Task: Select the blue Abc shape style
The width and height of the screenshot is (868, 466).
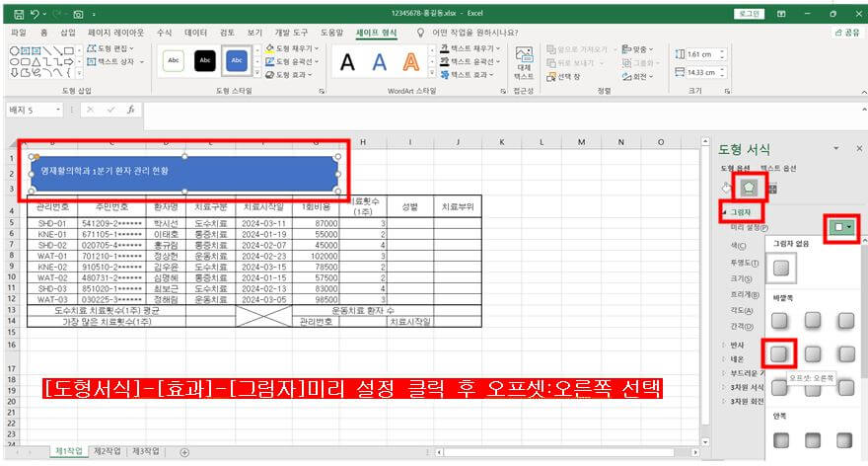Action: coord(237,60)
